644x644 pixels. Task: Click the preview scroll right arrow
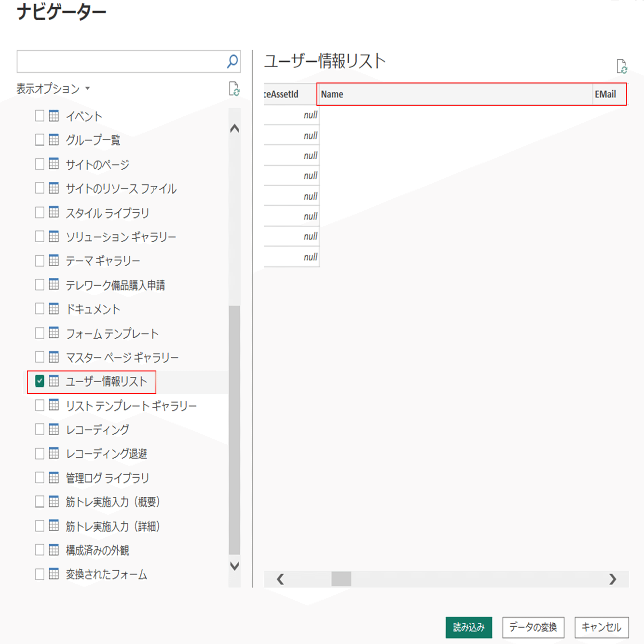click(x=613, y=579)
